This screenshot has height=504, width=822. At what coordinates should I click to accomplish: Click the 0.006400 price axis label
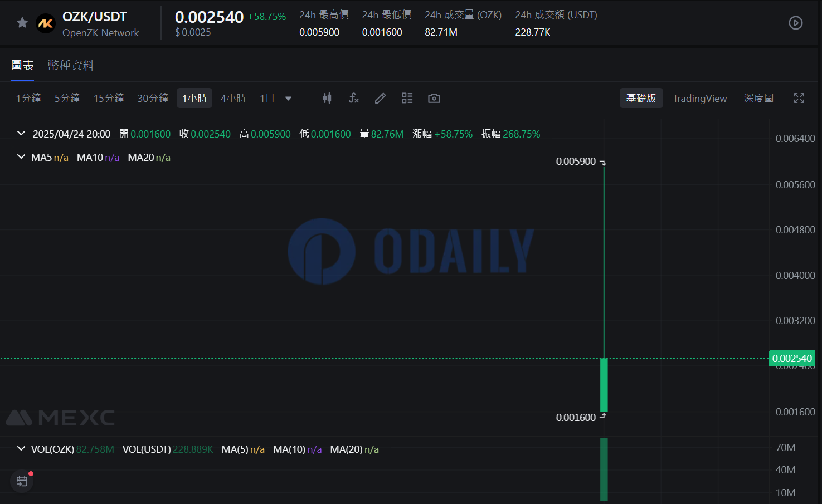[795, 139]
